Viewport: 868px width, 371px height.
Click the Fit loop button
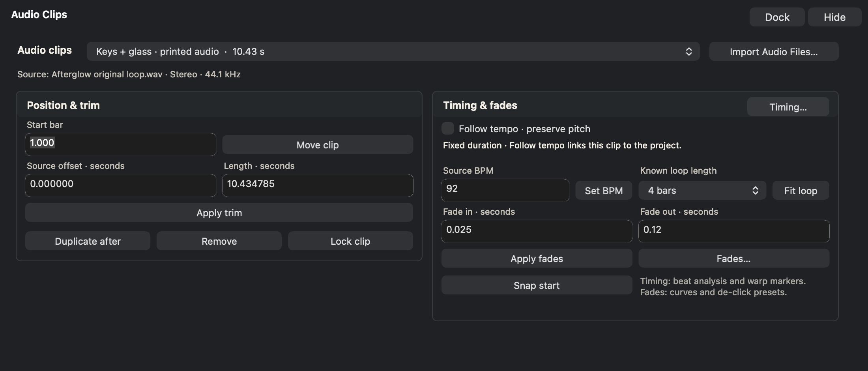[801, 190]
